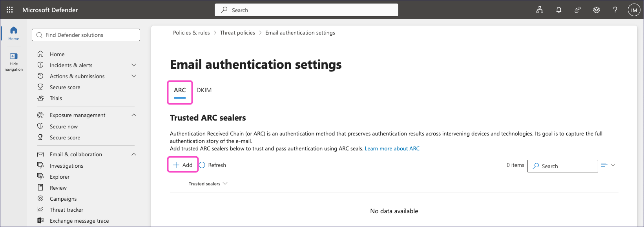Screen dimensions: 644x227
Task: Select the ARC tab
Action: point(180,90)
